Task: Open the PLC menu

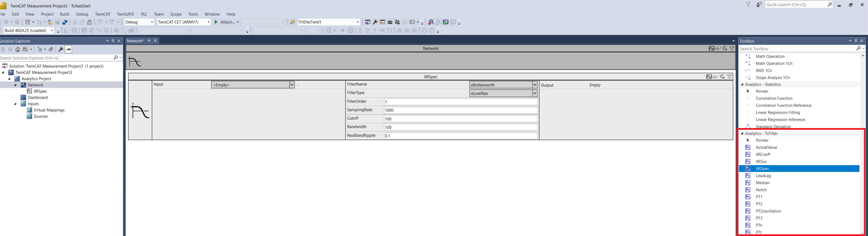Action: point(144,14)
